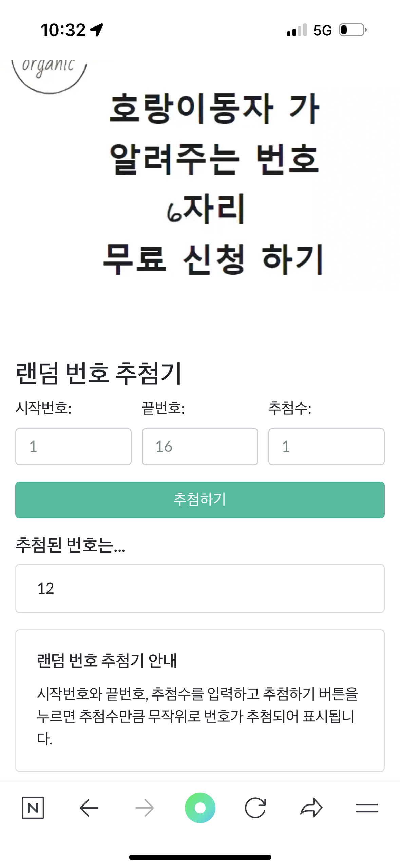Tap the share arrow icon

[x=311, y=808]
